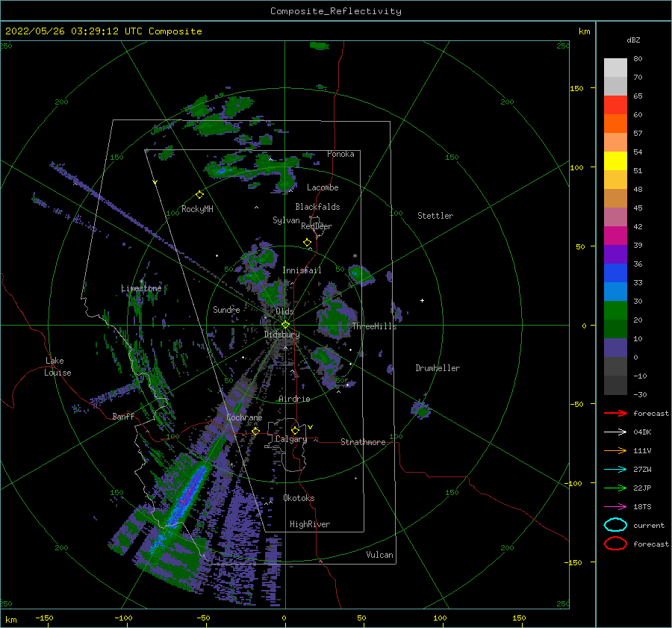This screenshot has width=672, height=628.
Task: Click the Innisfail label
Action: tap(302, 270)
